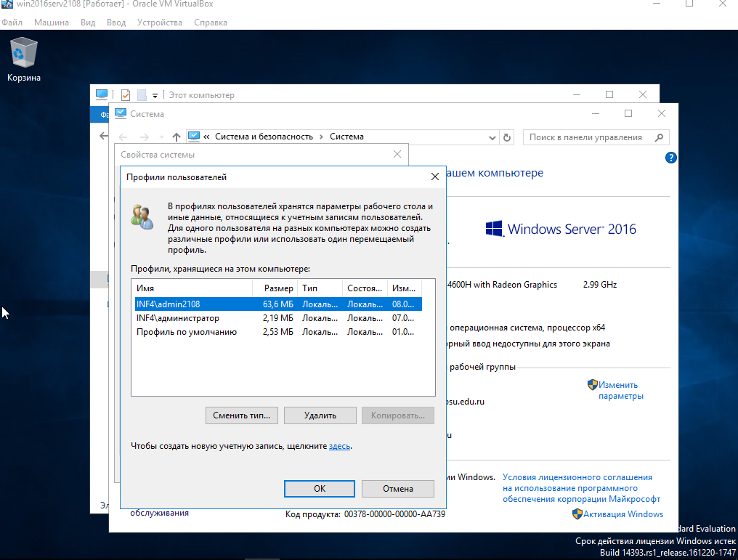Click the new folder icon in quick access toolbar
The width and height of the screenshot is (738, 560).
141,95
